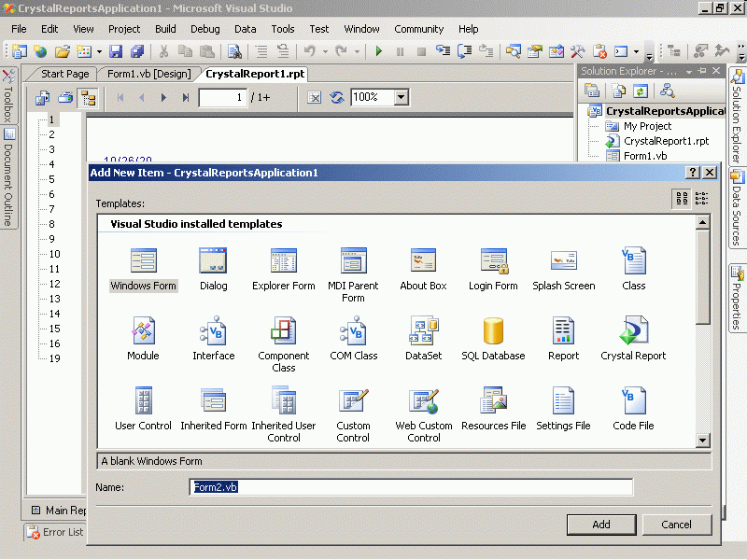Click the Save toolbar icon
Screen dimensions: 747x560
tap(116, 51)
